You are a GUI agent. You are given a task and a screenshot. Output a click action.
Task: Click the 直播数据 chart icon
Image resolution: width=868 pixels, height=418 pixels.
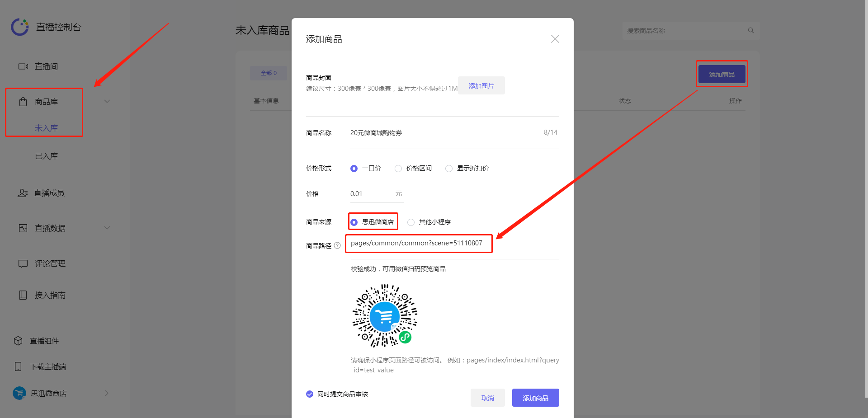coord(23,228)
